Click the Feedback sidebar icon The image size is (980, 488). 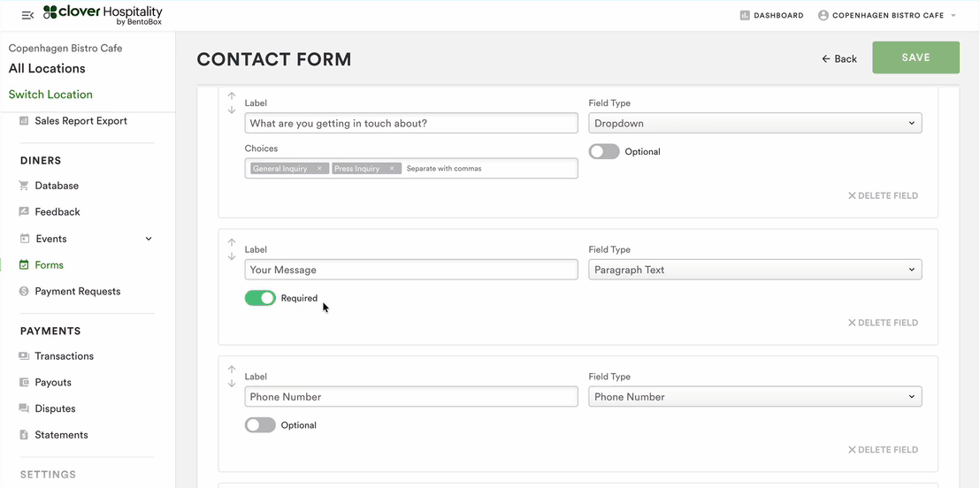24,212
